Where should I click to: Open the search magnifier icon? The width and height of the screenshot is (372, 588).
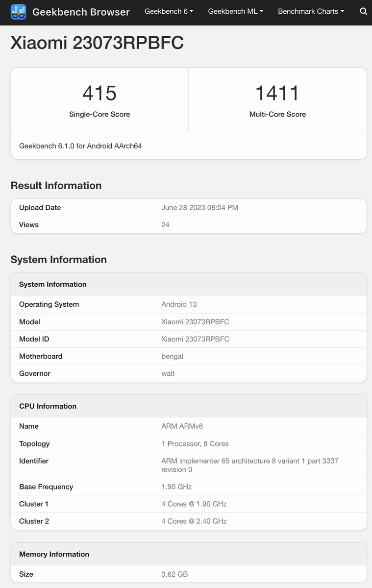[363, 11]
